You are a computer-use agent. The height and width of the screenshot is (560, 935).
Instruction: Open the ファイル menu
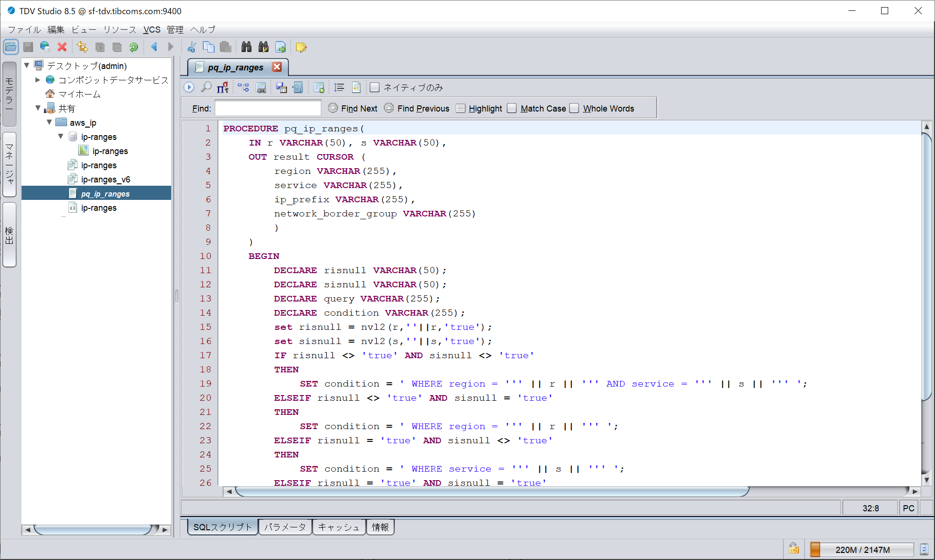(24, 29)
